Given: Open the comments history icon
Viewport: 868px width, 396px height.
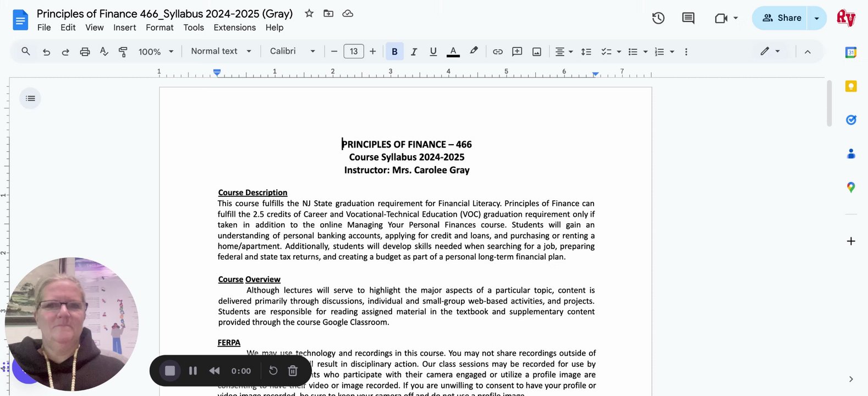Looking at the screenshot, I should coord(688,18).
